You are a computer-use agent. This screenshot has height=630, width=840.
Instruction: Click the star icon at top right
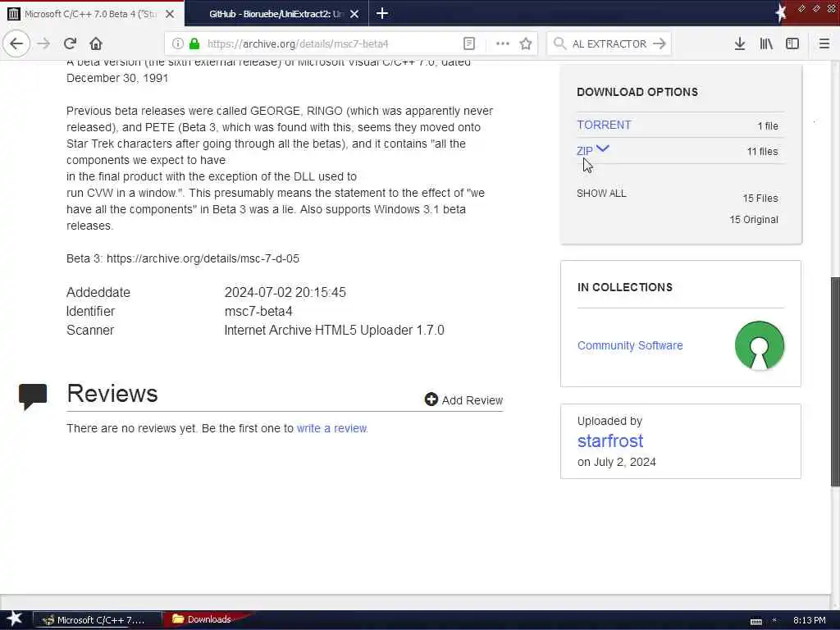(781, 12)
